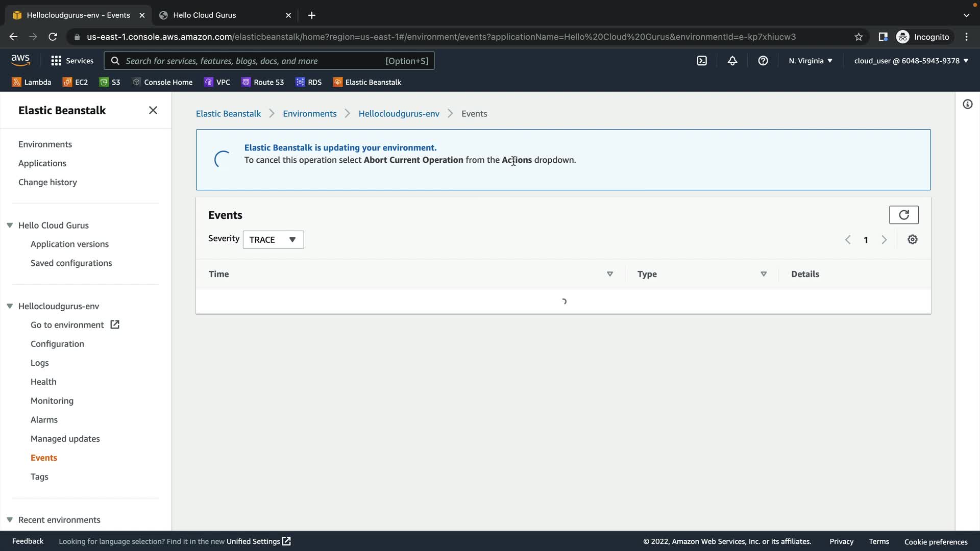980x551 pixels.
Task: Open the help question mark icon
Action: 763,61
